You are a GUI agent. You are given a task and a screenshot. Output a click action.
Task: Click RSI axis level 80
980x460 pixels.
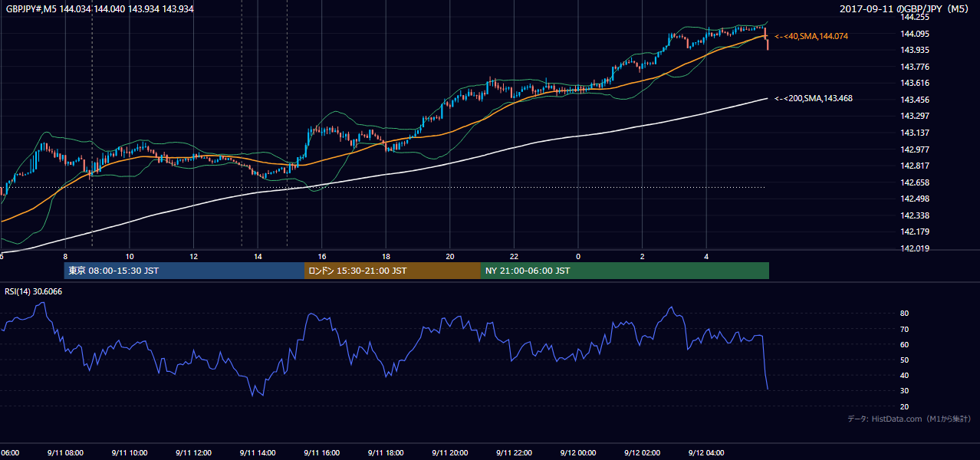(x=905, y=314)
